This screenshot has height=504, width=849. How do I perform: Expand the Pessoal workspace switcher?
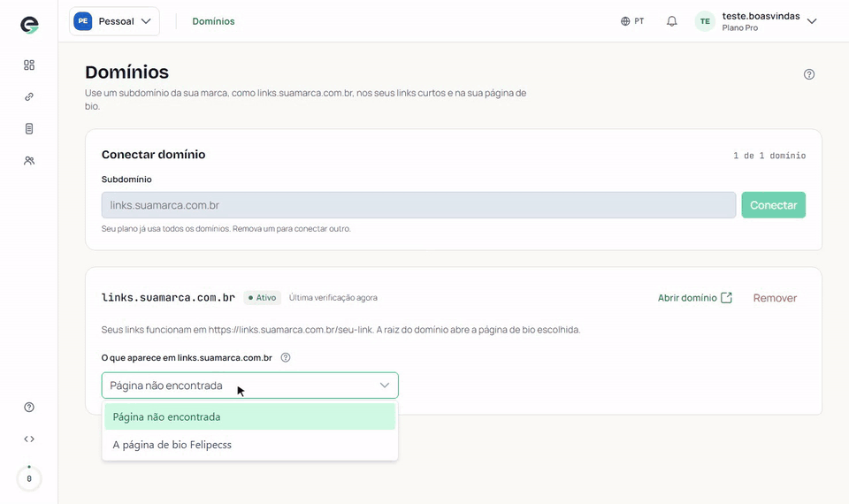point(114,21)
